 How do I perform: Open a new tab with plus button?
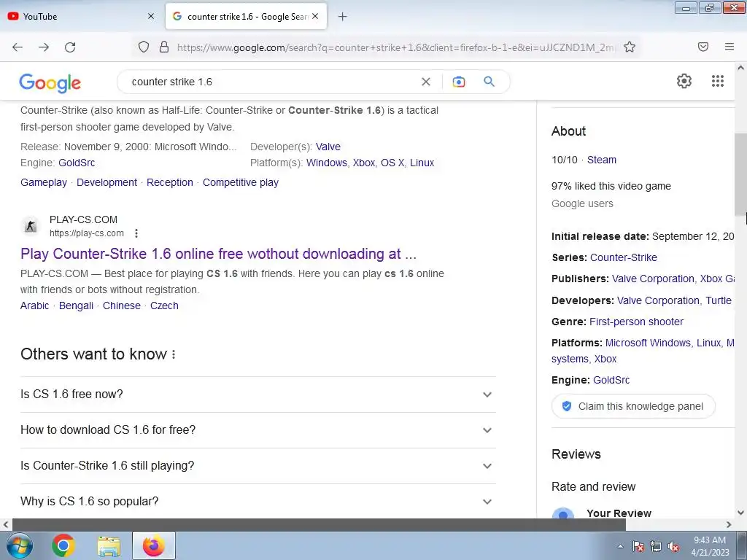pos(342,17)
